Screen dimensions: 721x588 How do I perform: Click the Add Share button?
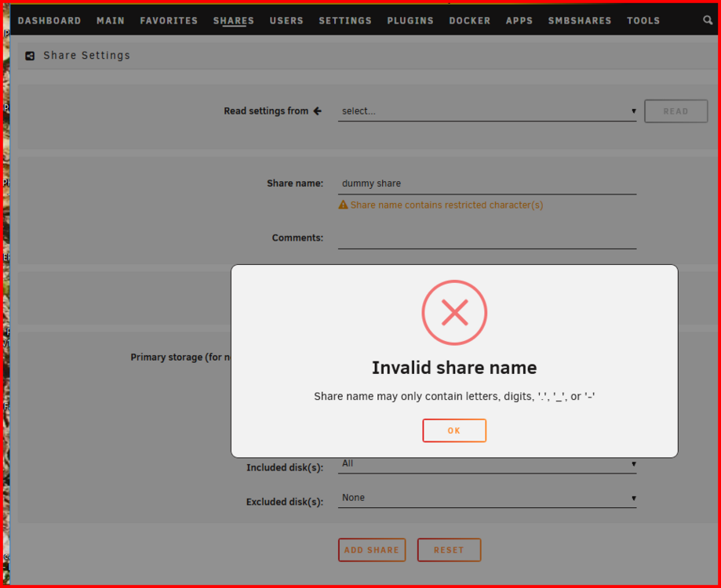372,550
